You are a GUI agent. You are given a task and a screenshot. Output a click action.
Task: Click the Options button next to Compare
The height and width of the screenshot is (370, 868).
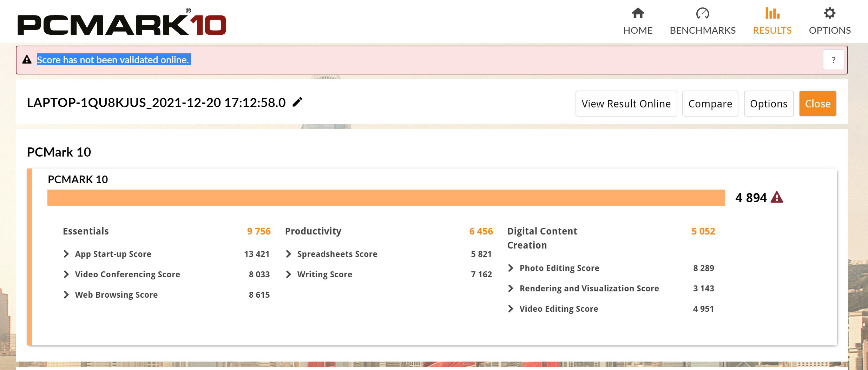(x=769, y=104)
